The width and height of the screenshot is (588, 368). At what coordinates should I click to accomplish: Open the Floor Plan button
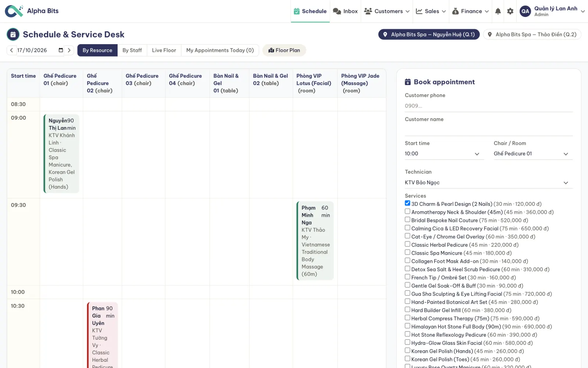284,50
